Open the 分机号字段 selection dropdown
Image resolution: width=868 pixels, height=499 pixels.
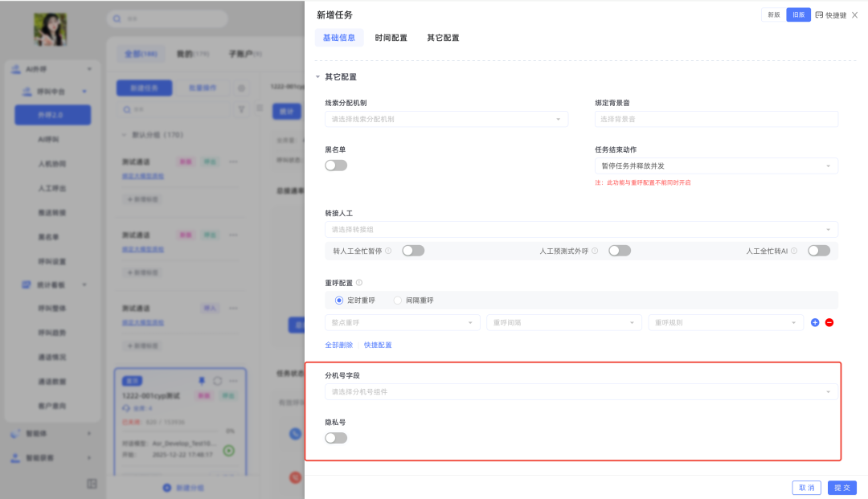tap(580, 392)
